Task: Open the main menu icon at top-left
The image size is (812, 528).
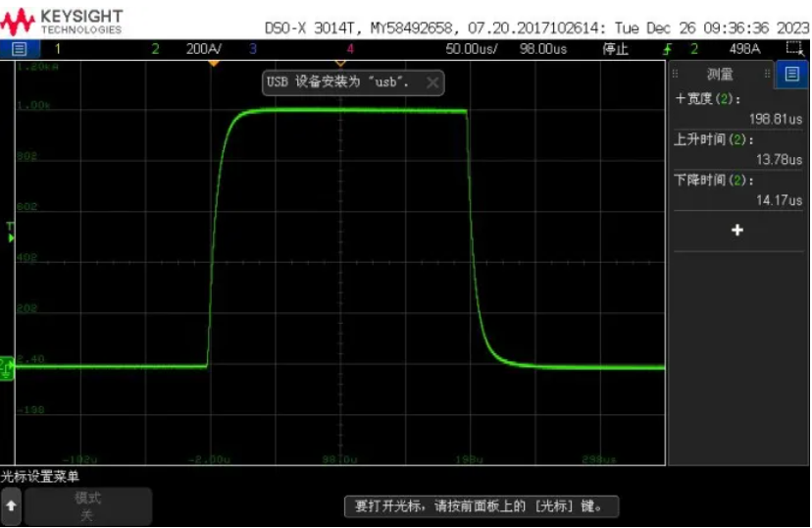Action: (19, 49)
